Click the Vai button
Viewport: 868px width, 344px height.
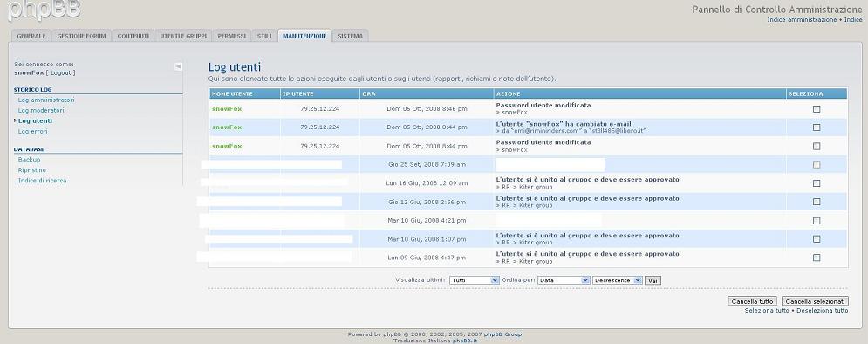pyautogui.click(x=653, y=281)
